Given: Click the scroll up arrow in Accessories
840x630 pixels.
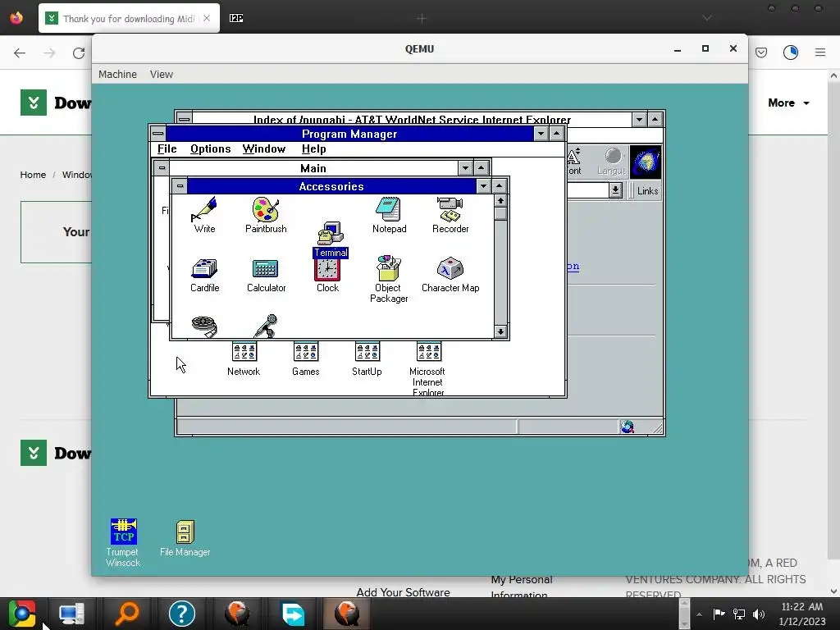Looking at the screenshot, I should click(x=500, y=201).
